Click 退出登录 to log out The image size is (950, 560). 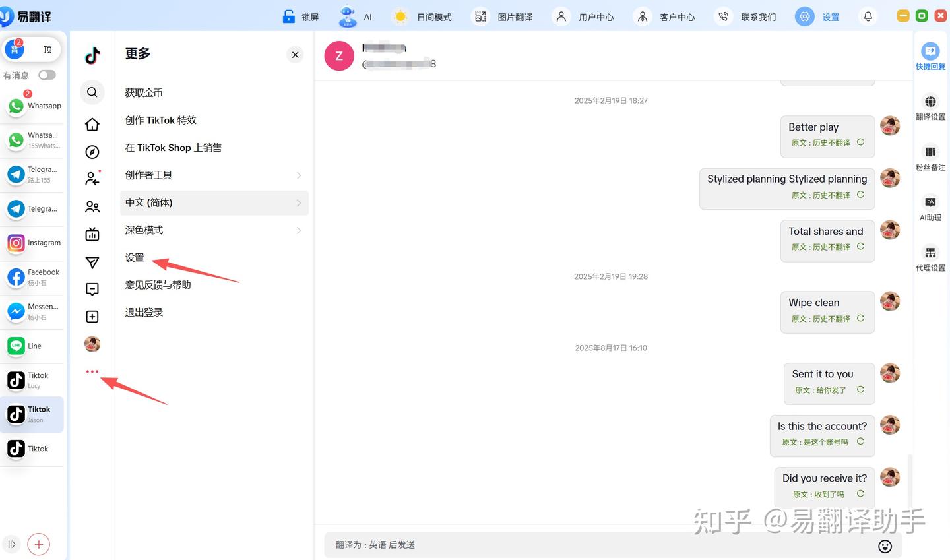point(143,312)
